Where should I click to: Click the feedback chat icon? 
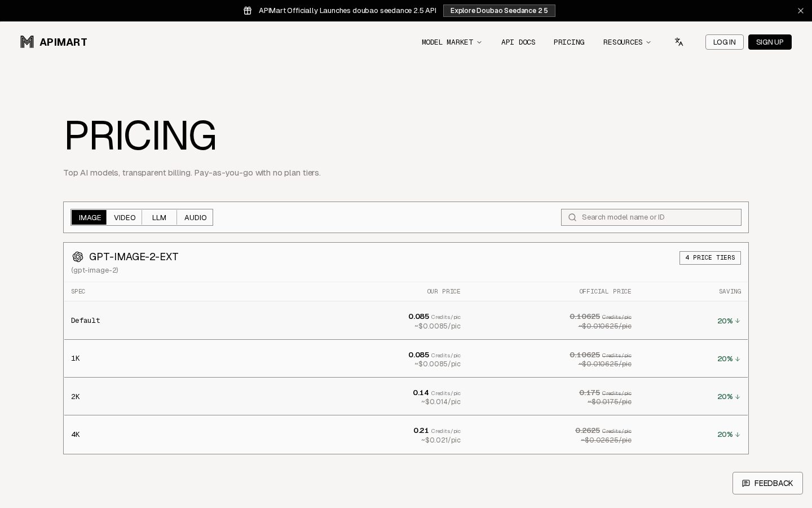tap(746, 483)
